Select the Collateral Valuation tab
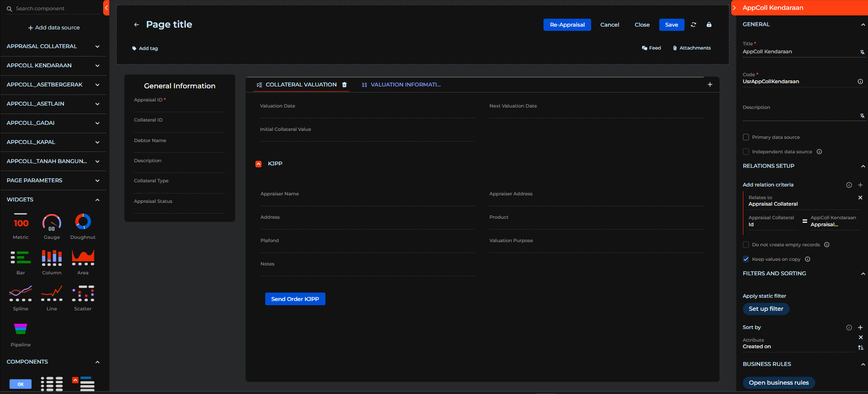Image resolution: width=868 pixels, height=394 pixels. (301, 85)
